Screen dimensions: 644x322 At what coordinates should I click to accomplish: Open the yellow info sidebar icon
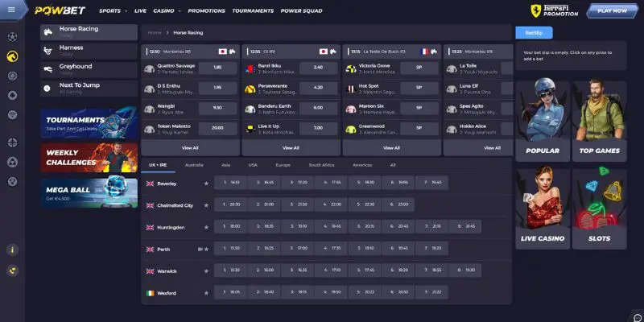pos(12,250)
